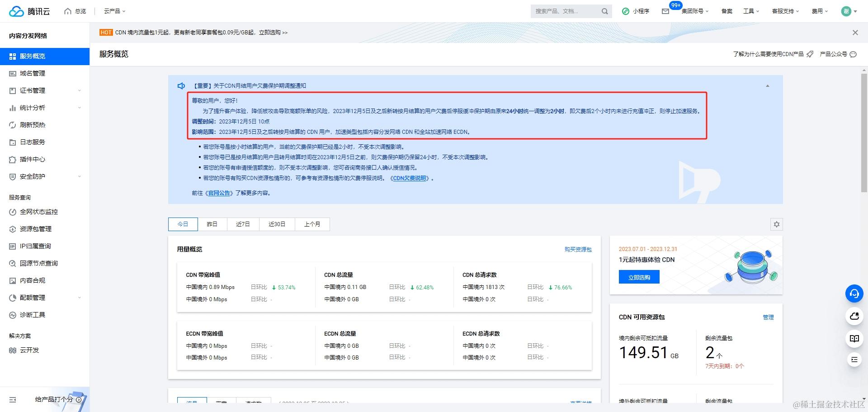This screenshot has height=412, width=868.
Task: Click the 刷新预热 sidebar icon
Action: click(x=13, y=125)
